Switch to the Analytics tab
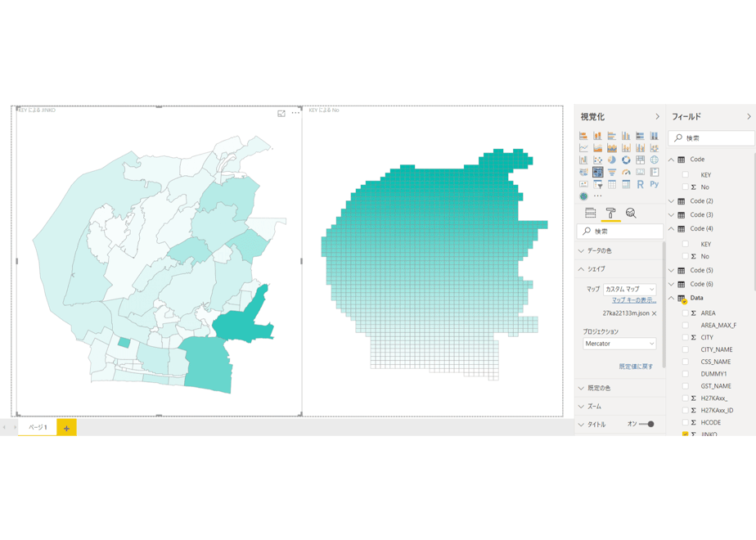Viewport: 756px width, 540px height. pyautogui.click(x=631, y=213)
